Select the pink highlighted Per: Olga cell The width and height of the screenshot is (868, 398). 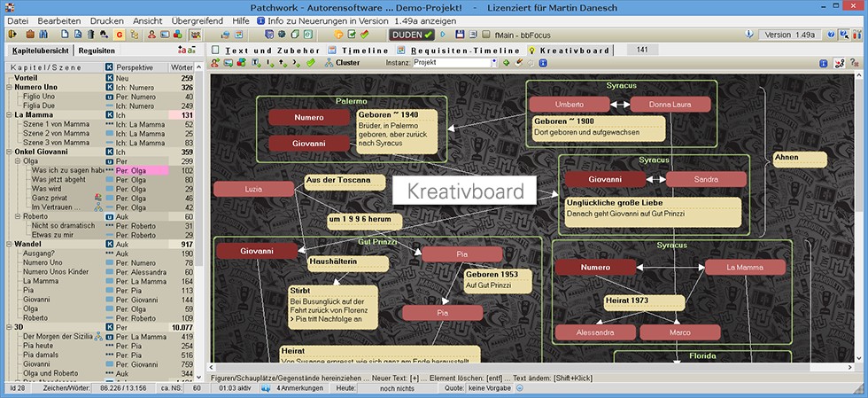[135, 171]
